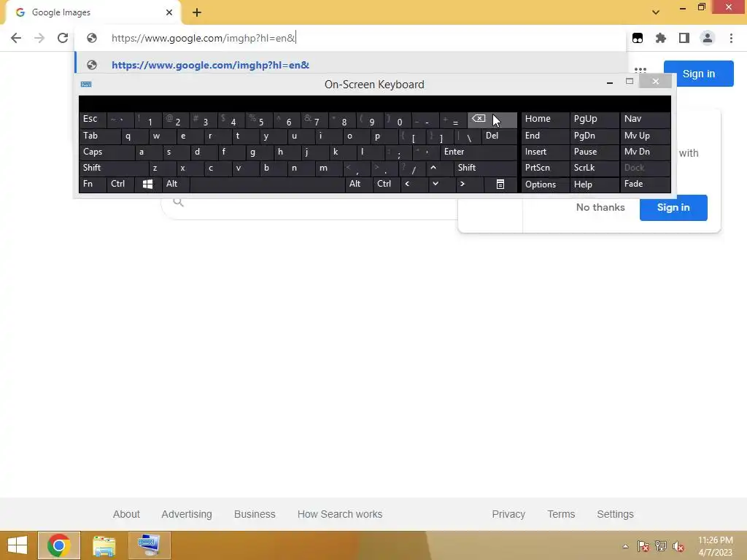
Task: Click the address bar URL text
Action: click(x=204, y=38)
